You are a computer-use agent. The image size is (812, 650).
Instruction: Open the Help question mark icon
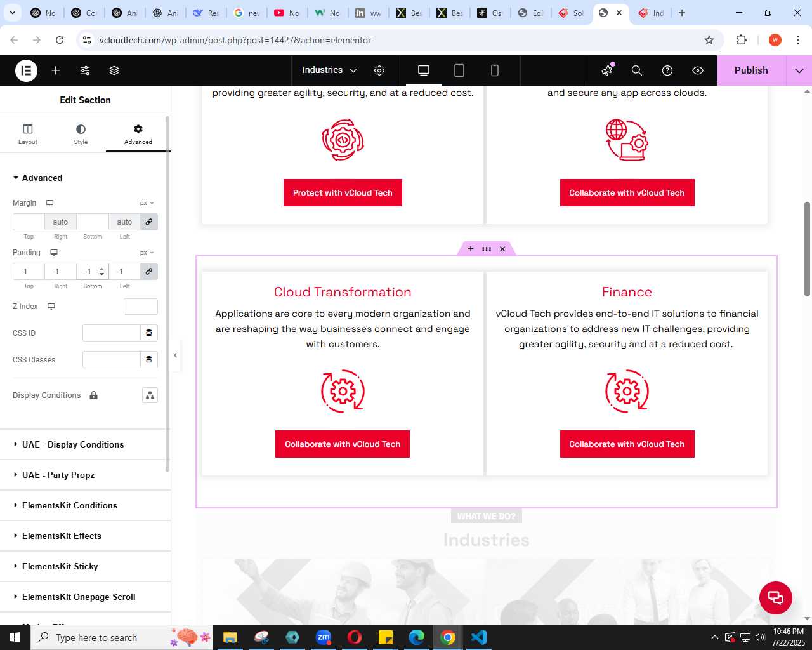pyautogui.click(x=667, y=70)
